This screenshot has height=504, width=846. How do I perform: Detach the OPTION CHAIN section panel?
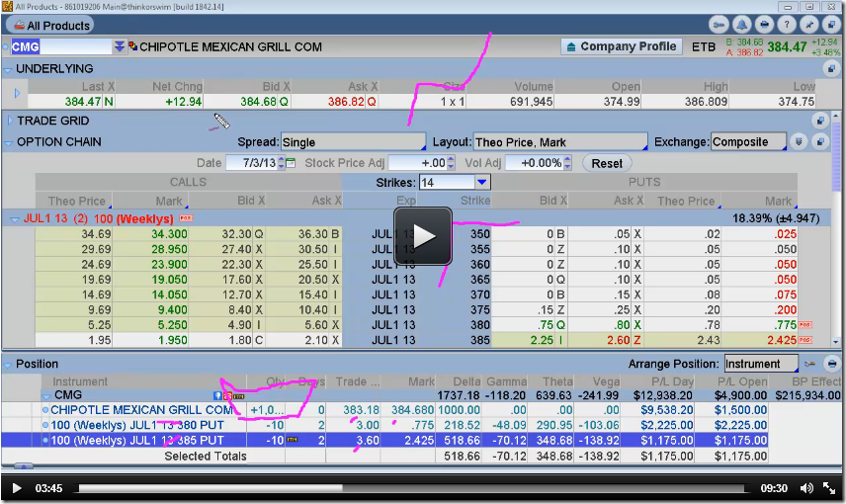820,142
